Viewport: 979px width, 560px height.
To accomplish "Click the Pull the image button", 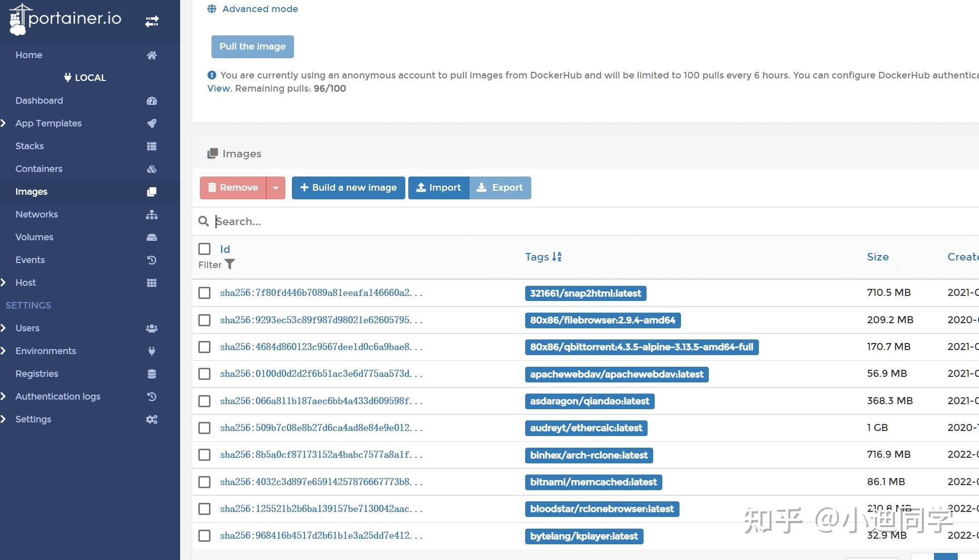I will [252, 46].
